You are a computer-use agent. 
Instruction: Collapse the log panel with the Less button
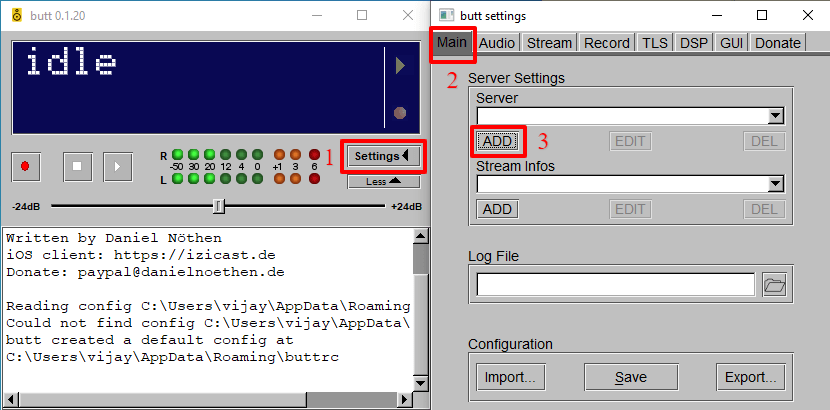click(384, 181)
